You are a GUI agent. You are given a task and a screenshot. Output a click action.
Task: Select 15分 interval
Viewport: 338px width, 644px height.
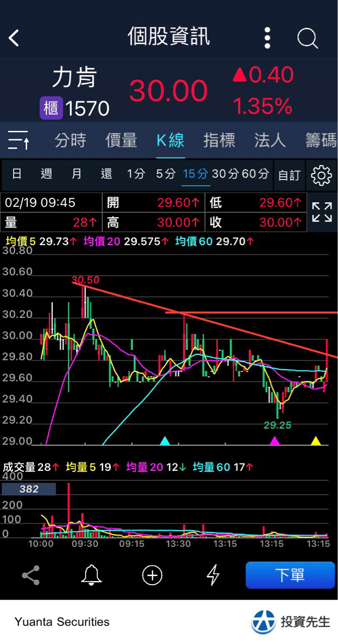[195, 175]
